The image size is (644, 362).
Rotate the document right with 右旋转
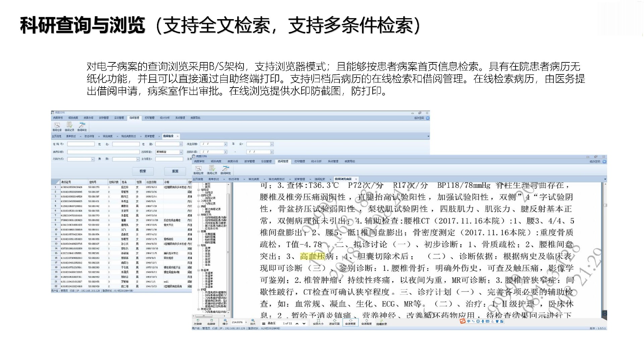tap(211, 322)
